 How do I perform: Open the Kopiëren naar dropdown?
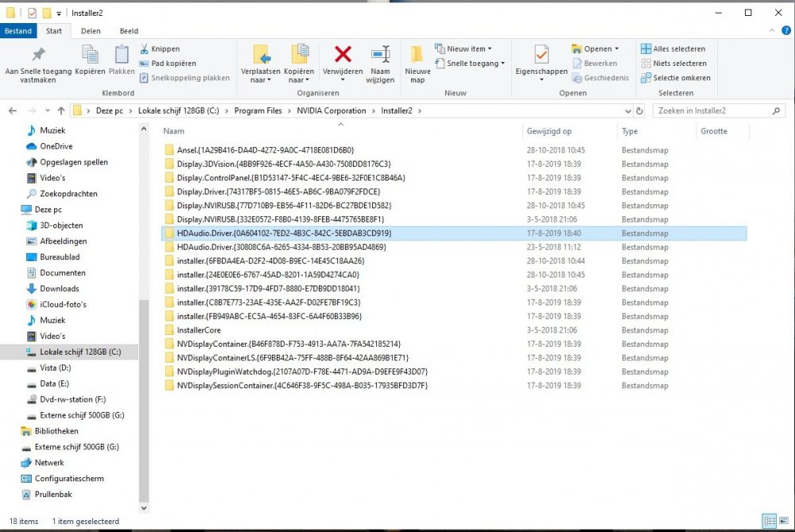[x=299, y=76]
